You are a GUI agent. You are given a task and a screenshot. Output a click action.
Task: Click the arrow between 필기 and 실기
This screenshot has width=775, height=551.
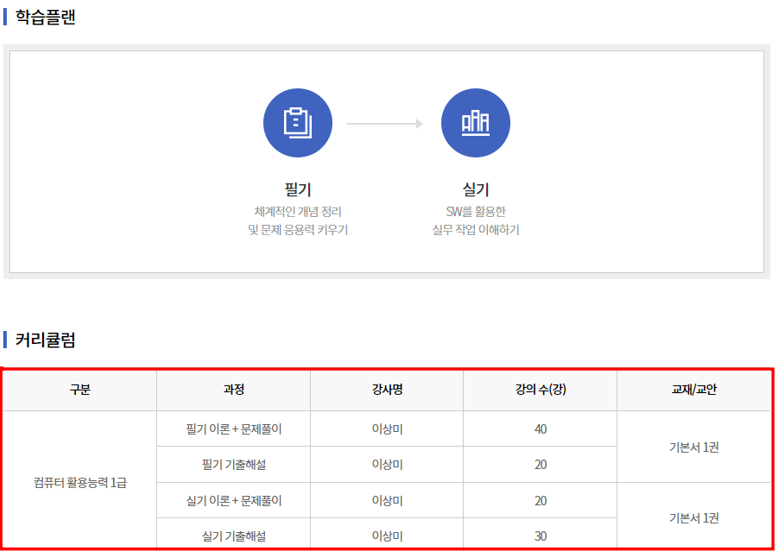pyautogui.click(x=385, y=124)
